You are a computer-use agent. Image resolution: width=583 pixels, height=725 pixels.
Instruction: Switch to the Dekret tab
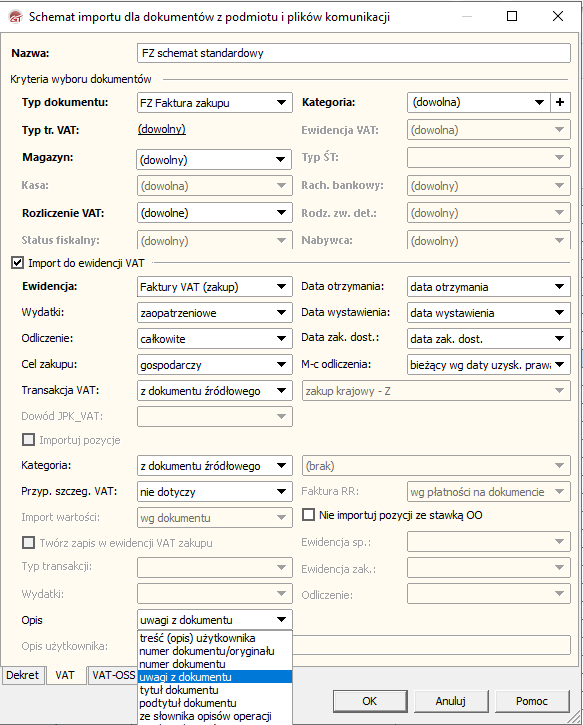click(23, 675)
